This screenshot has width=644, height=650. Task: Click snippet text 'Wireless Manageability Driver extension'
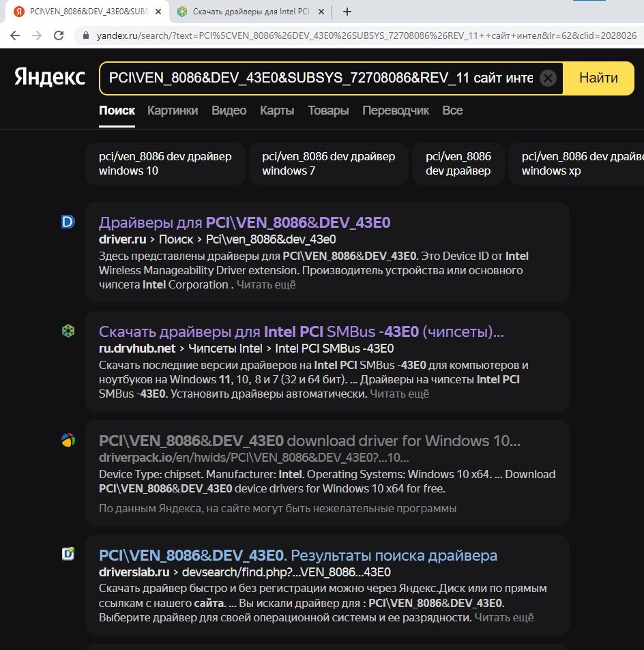coord(199,270)
